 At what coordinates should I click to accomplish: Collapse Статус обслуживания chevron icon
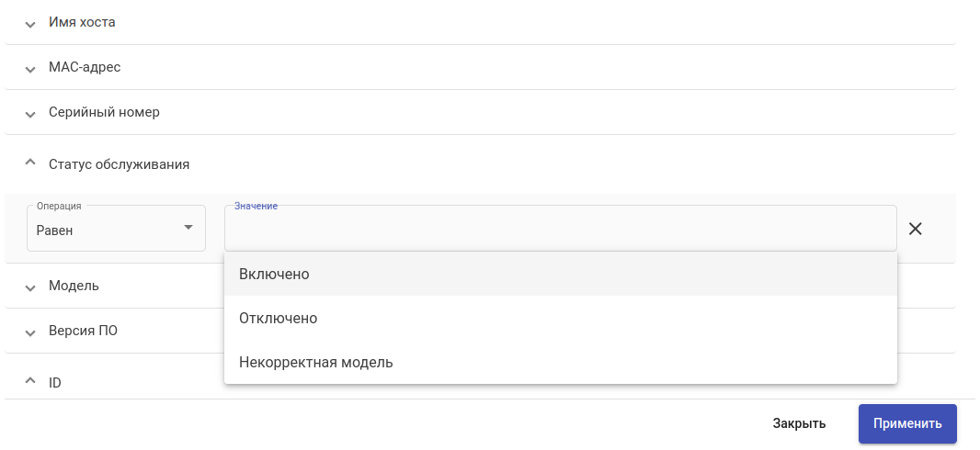pos(30,163)
